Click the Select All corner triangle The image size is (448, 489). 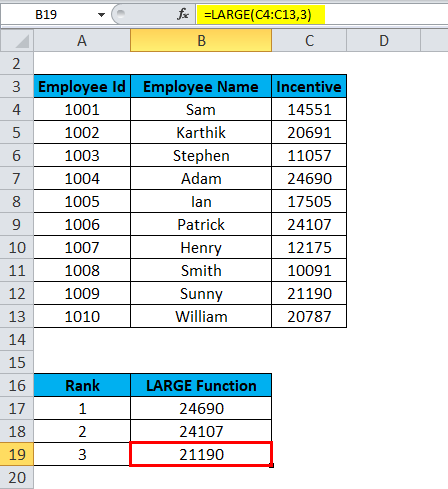17,41
